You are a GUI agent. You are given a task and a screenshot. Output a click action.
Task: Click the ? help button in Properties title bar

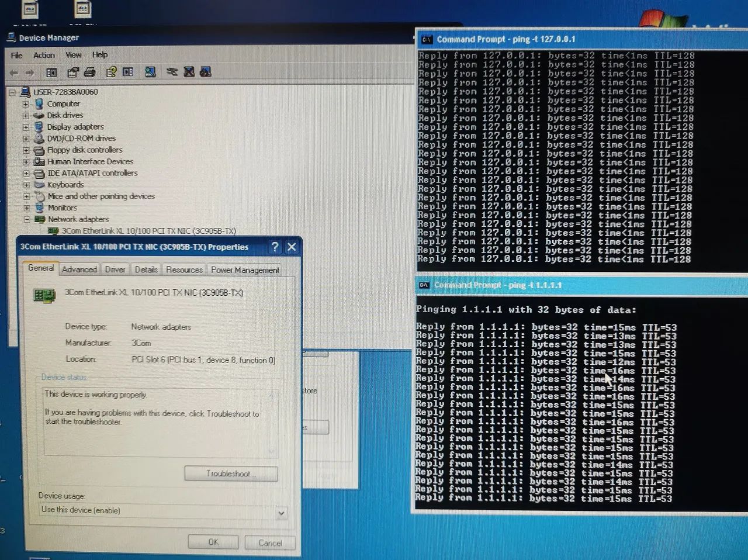(x=275, y=247)
